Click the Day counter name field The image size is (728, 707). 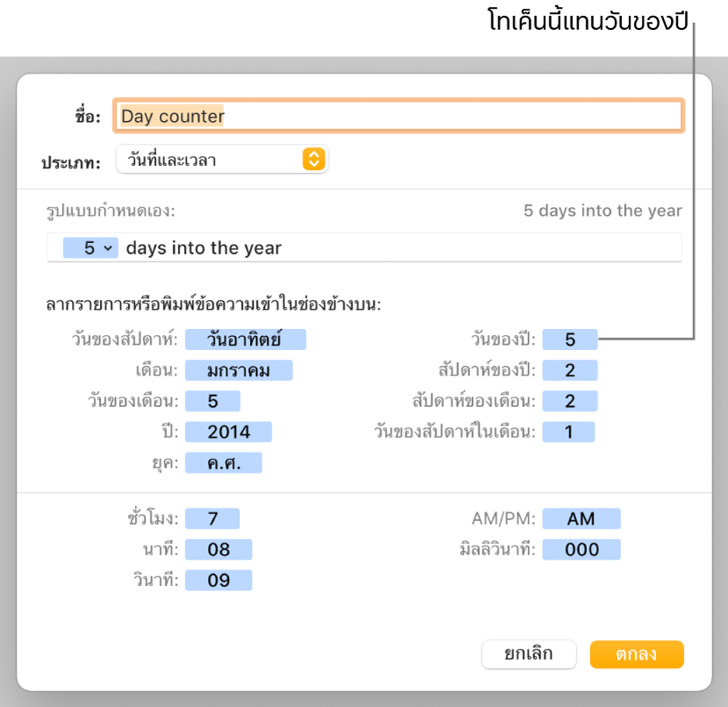[x=398, y=116]
